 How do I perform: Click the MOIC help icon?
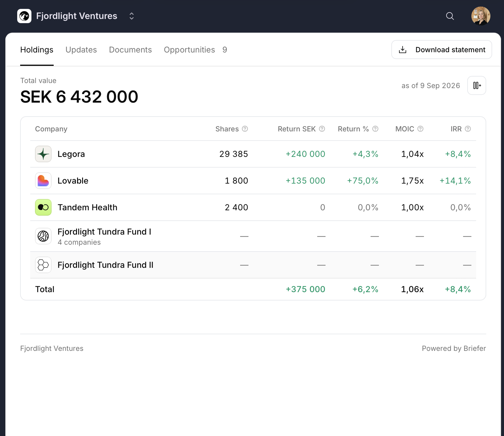coord(420,129)
